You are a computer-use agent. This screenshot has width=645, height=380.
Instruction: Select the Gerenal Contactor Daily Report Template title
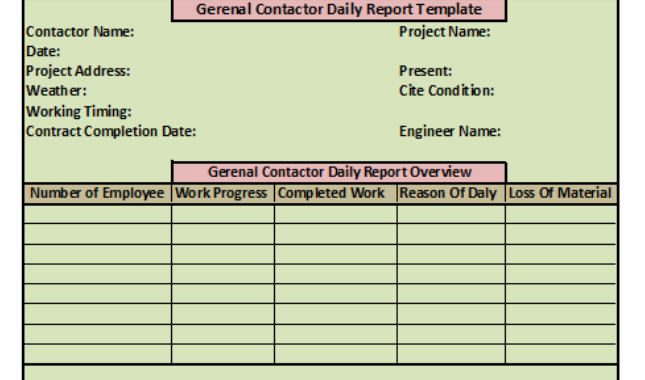coord(339,9)
